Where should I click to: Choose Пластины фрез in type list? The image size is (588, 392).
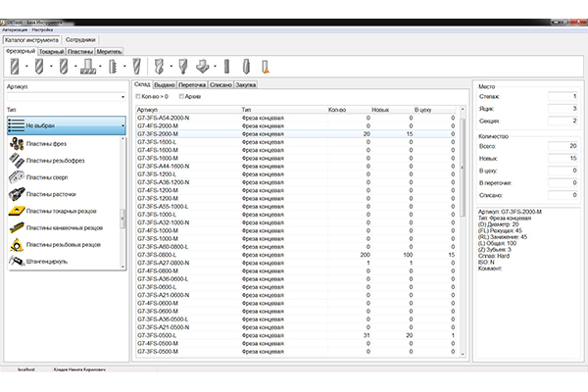65,144
